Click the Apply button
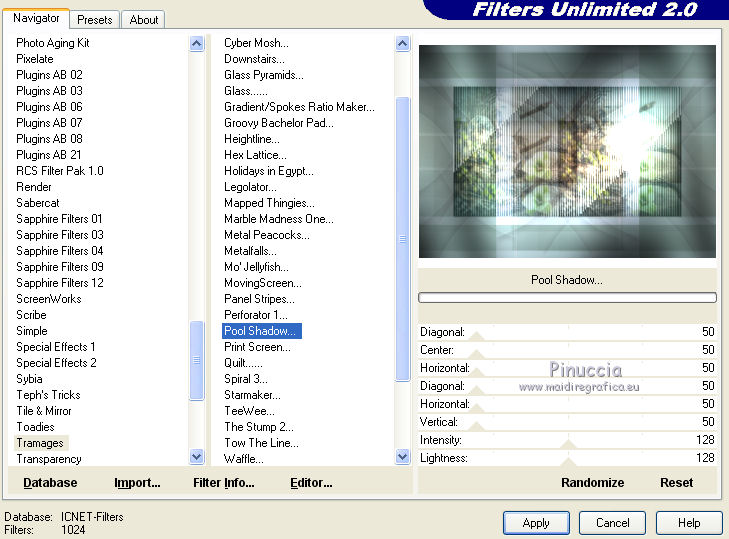The height and width of the screenshot is (539, 729). [536, 523]
